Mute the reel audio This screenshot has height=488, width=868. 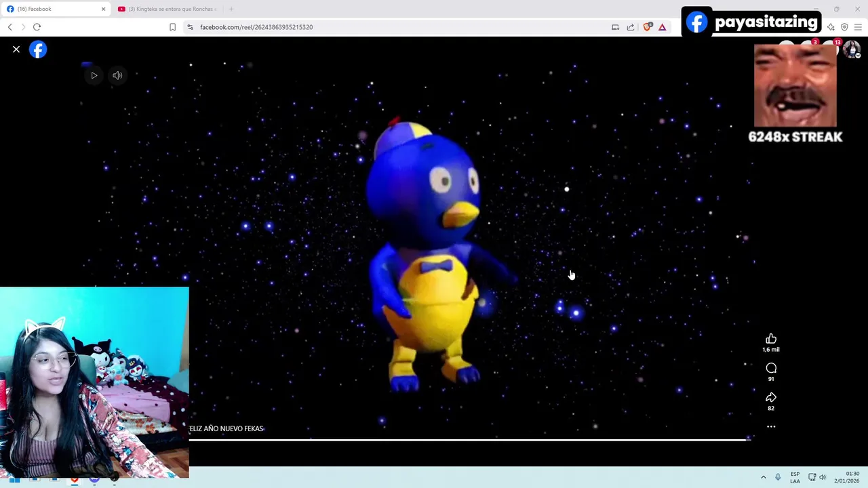(x=117, y=75)
